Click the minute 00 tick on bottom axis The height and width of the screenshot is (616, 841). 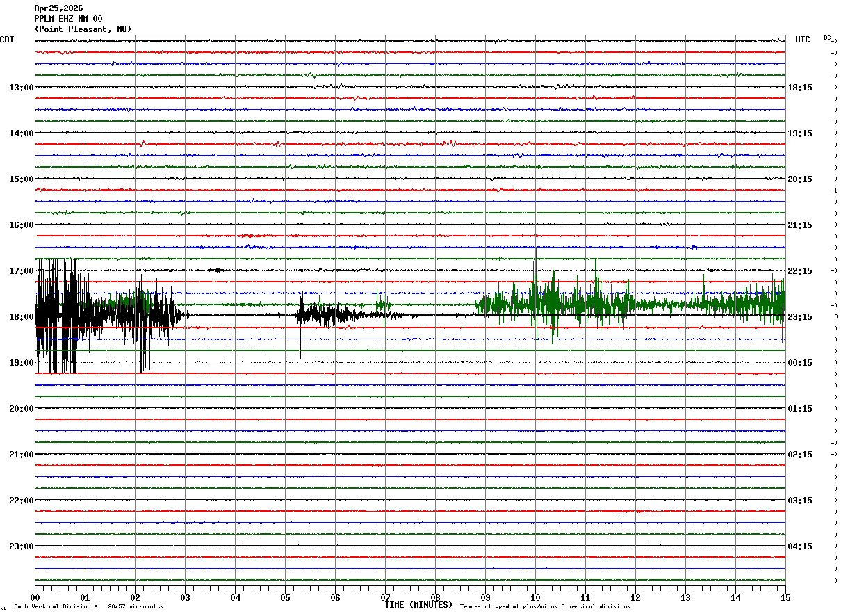click(x=35, y=597)
